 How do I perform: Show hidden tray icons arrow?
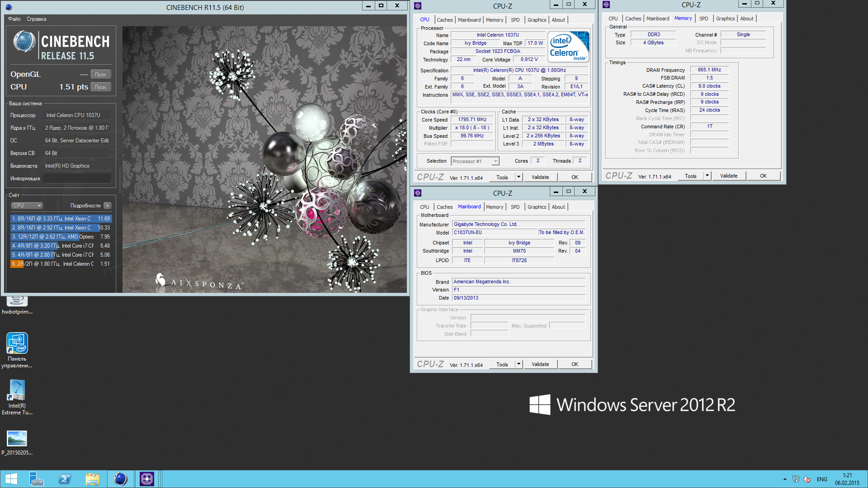click(x=785, y=479)
